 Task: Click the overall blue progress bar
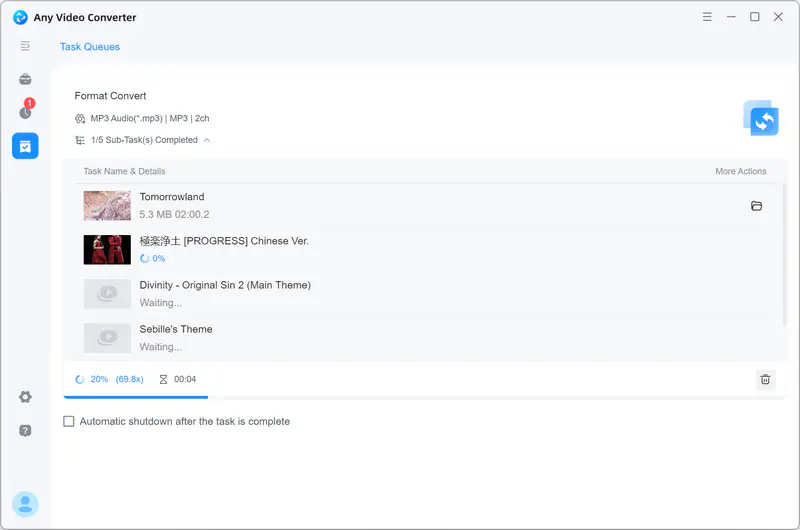coord(136,397)
